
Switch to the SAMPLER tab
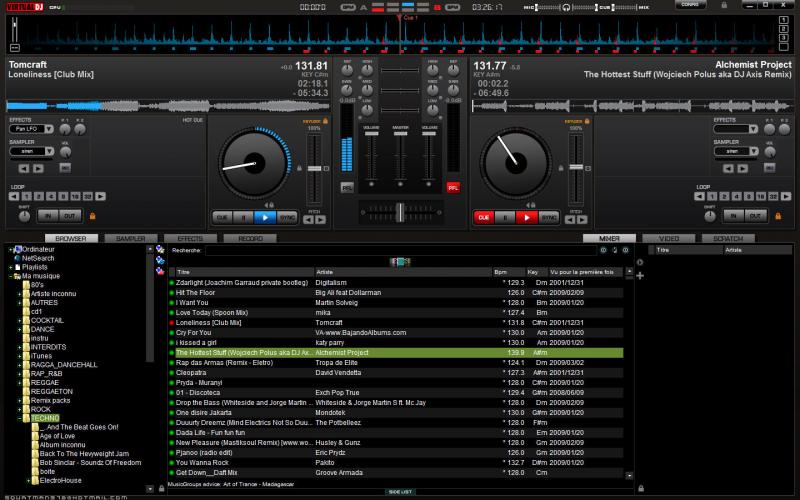(x=130, y=239)
